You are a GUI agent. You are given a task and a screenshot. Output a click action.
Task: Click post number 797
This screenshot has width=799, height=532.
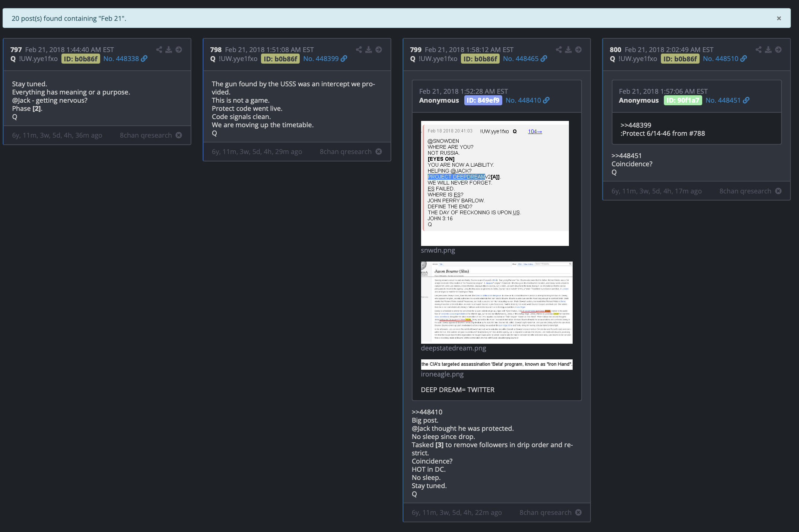[16, 50]
